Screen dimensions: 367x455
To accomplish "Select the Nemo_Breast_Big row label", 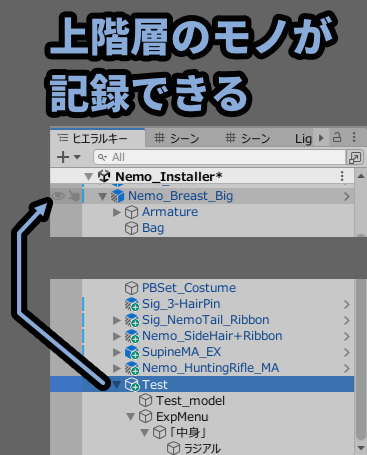I will 180,196.
